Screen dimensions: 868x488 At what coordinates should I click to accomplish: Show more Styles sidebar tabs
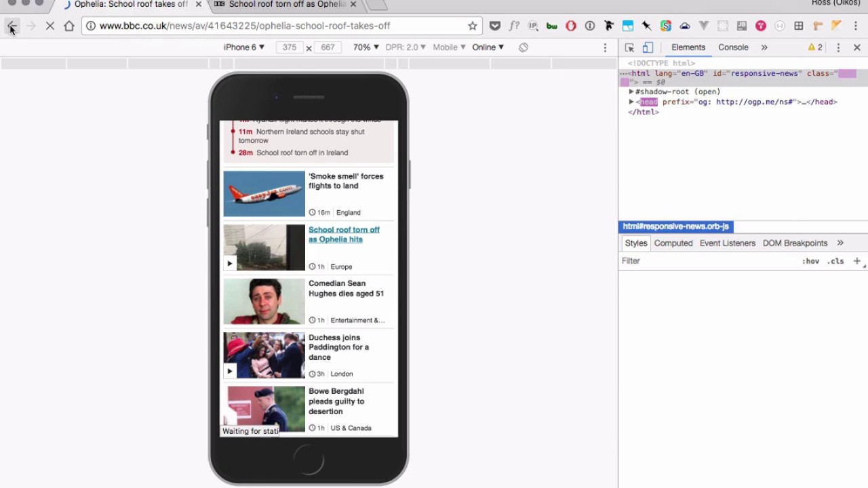pyautogui.click(x=840, y=243)
